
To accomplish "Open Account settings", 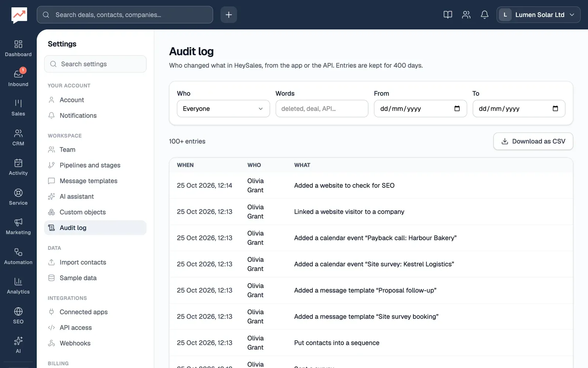I will coord(95,100).
